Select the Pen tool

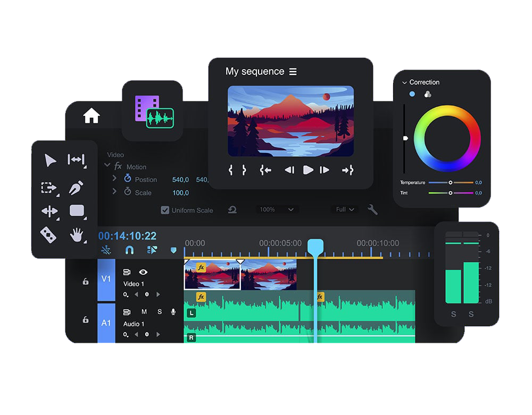click(x=77, y=188)
